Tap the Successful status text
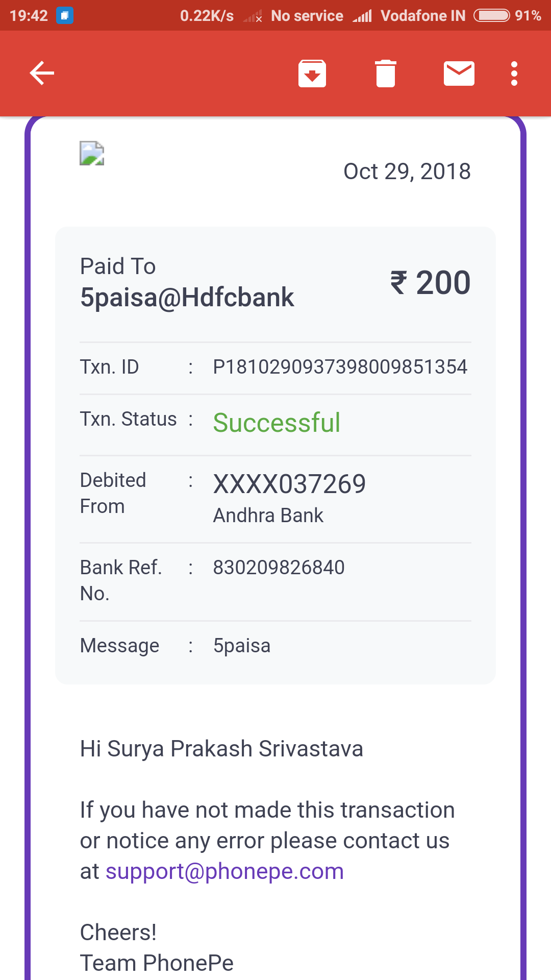The image size is (551, 980). (x=277, y=423)
